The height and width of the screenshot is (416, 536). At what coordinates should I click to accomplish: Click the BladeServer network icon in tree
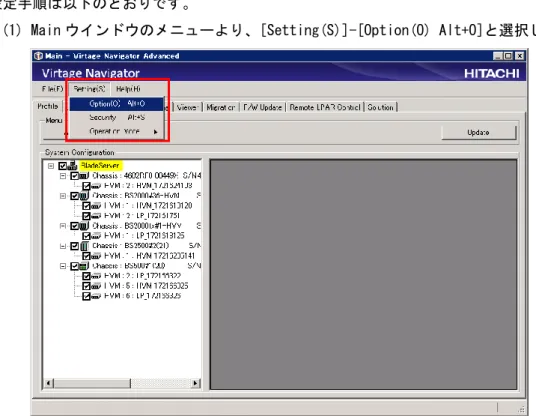pos(72,166)
